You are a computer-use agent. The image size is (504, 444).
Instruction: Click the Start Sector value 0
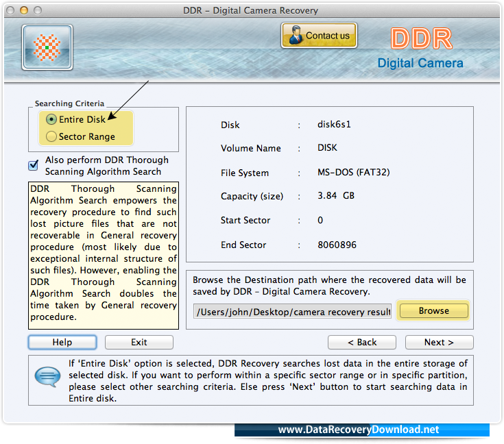tap(320, 220)
